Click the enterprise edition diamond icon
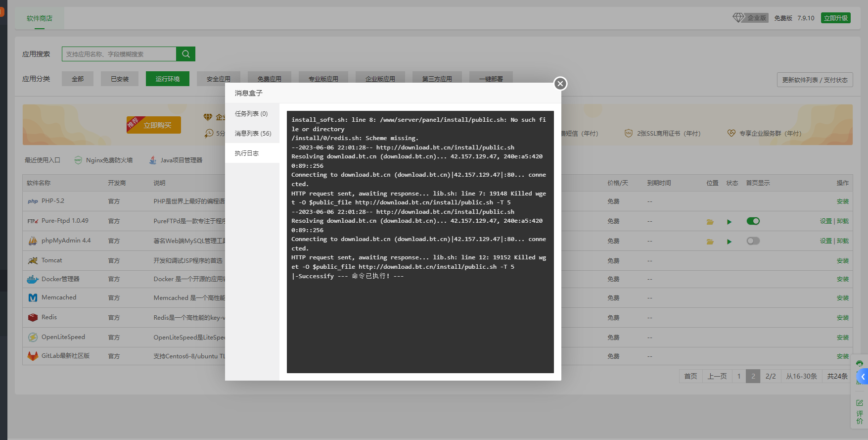The width and height of the screenshot is (868, 440). coord(738,18)
